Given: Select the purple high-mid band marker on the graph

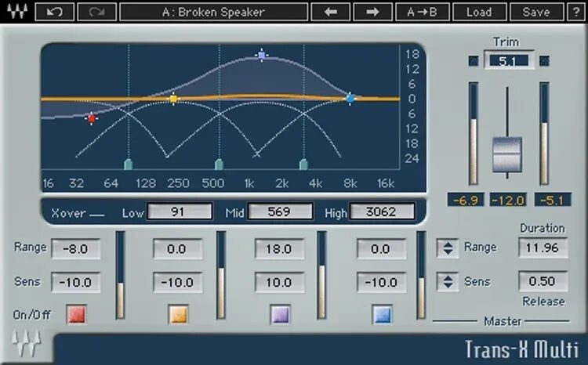Looking at the screenshot, I should pyautogui.click(x=262, y=56).
